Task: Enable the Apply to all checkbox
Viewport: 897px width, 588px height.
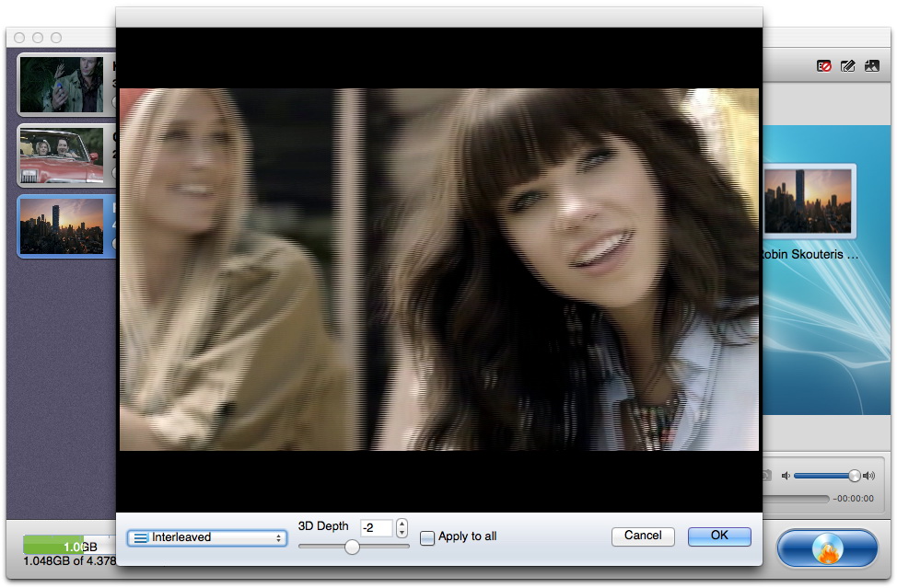Action: coord(427,537)
